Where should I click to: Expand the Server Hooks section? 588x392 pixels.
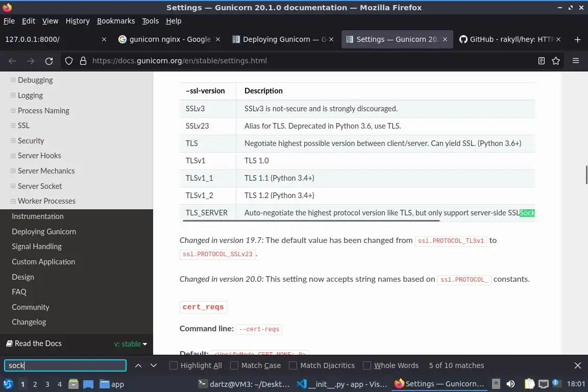[x=13, y=156]
